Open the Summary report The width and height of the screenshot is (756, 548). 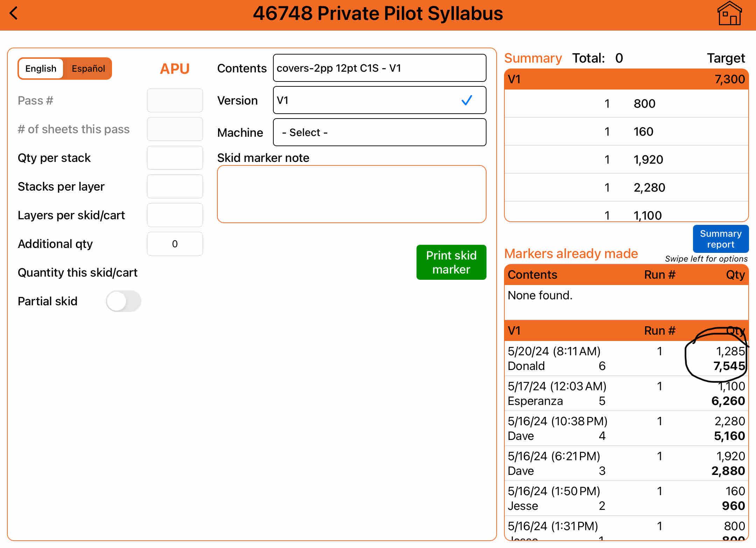tap(720, 239)
